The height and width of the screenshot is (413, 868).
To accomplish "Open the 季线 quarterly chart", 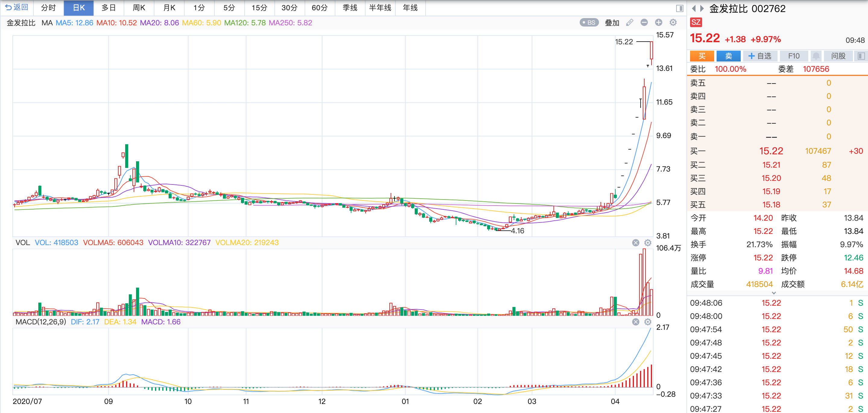I will click(350, 8).
